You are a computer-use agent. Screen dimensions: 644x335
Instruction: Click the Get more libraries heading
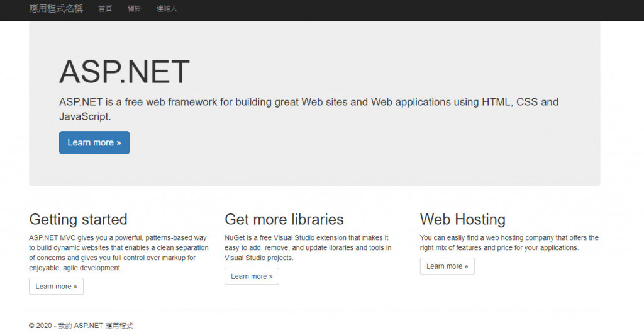tap(284, 220)
